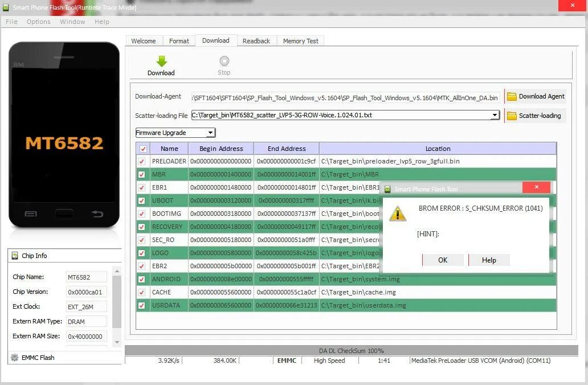Screen dimensions: 588x385
Task: Switch to the Readback tab
Action: (256, 41)
